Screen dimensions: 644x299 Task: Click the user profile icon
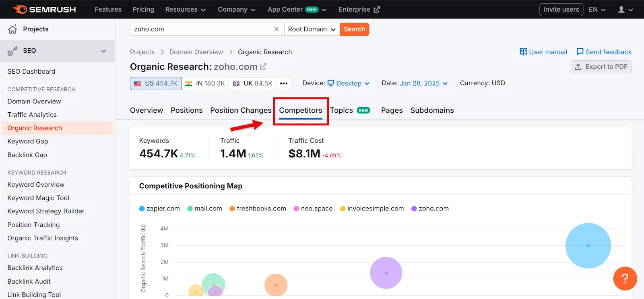[621, 9]
